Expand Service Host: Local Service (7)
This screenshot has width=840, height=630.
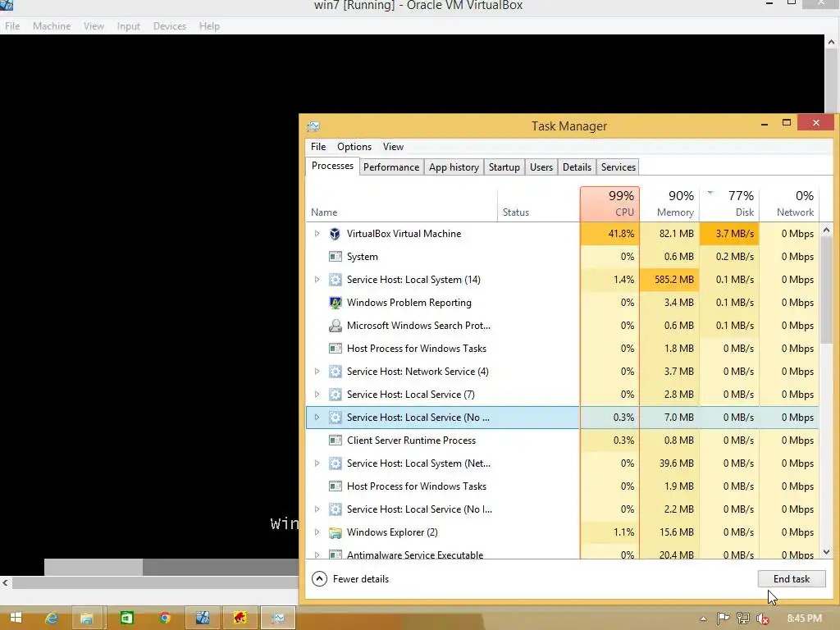(317, 395)
